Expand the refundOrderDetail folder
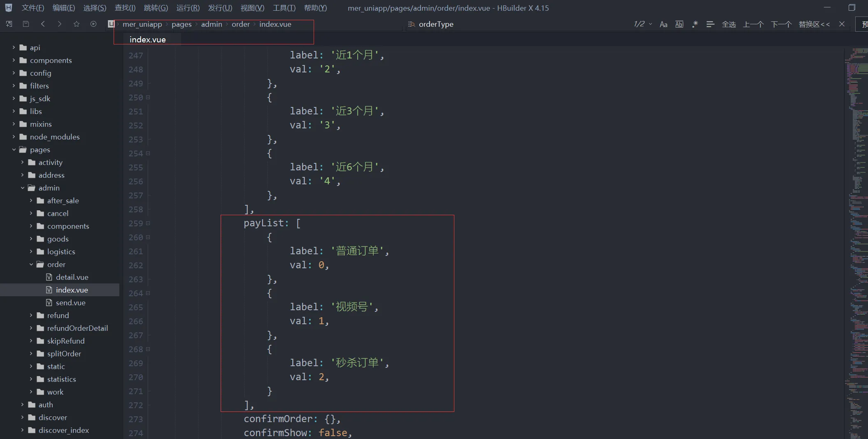This screenshot has height=439, width=868. (x=31, y=328)
